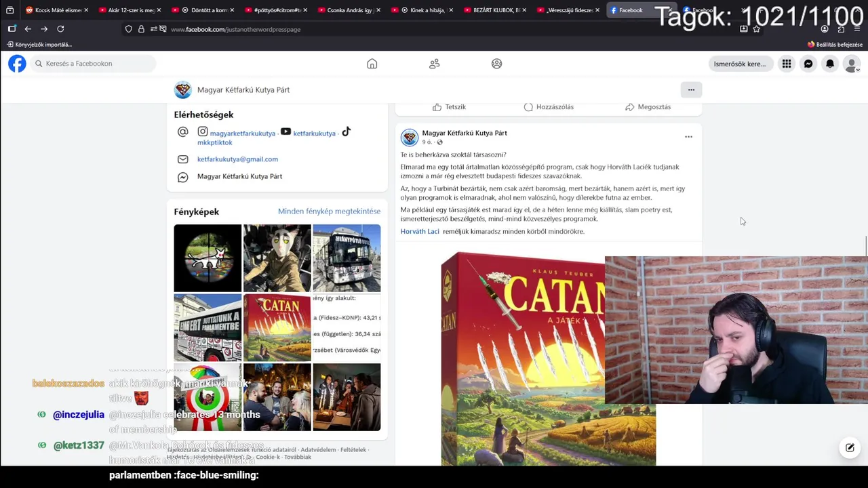The image size is (868, 488).
Task: Bookmark the page with star icon
Action: (756, 29)
